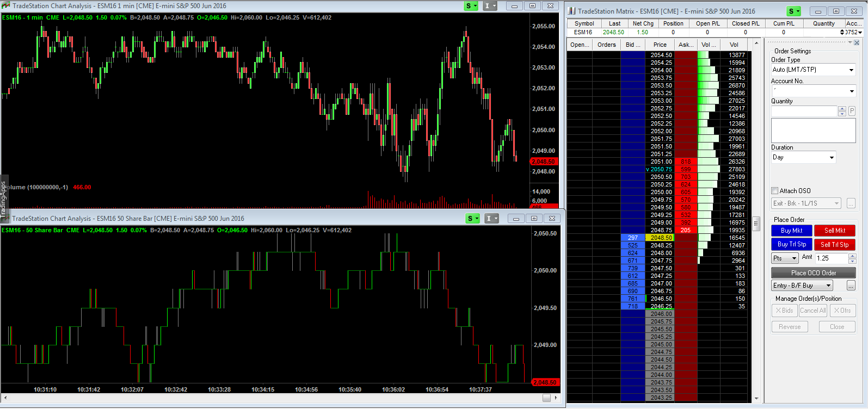This screenshot has width=868, height=409.
Task: Decrease the trailing Amt value
Action: click(852, 261)
